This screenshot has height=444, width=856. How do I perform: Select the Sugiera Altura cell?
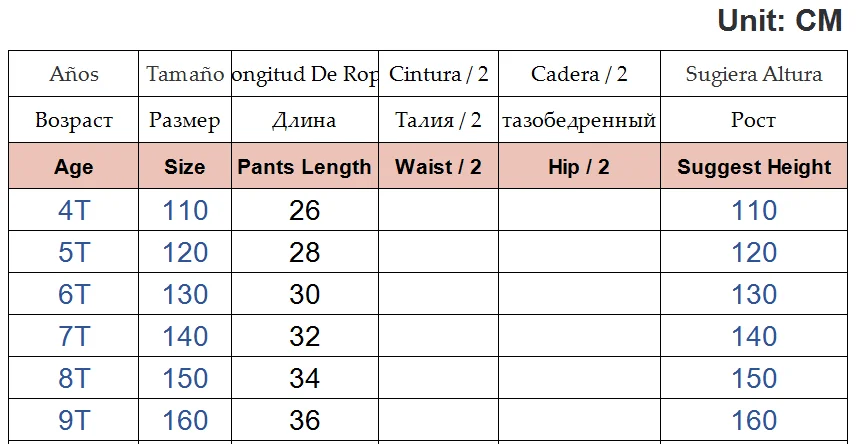tap(754, 74)
